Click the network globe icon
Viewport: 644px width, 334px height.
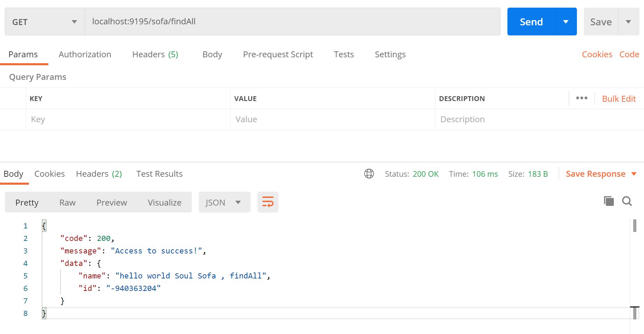coord(369,174)
